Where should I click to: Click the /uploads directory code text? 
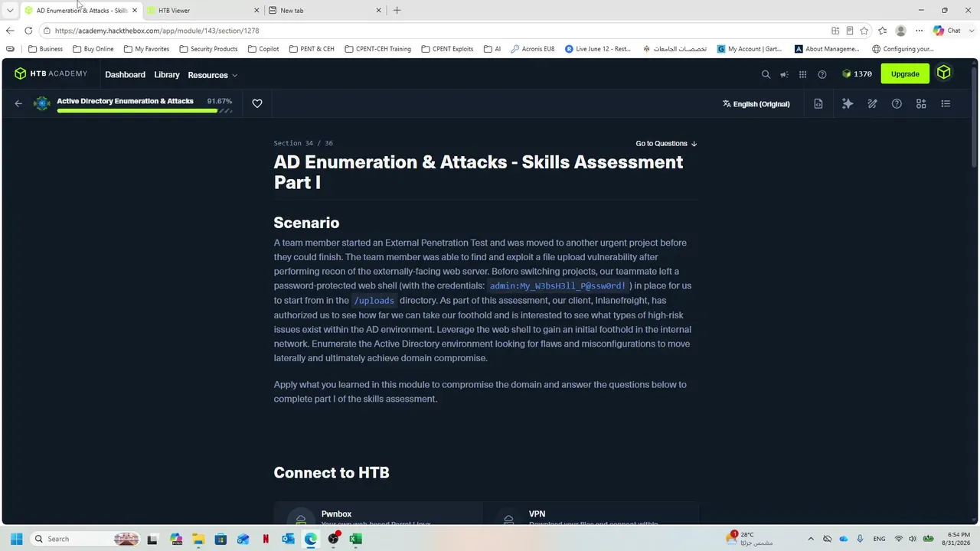374,301
